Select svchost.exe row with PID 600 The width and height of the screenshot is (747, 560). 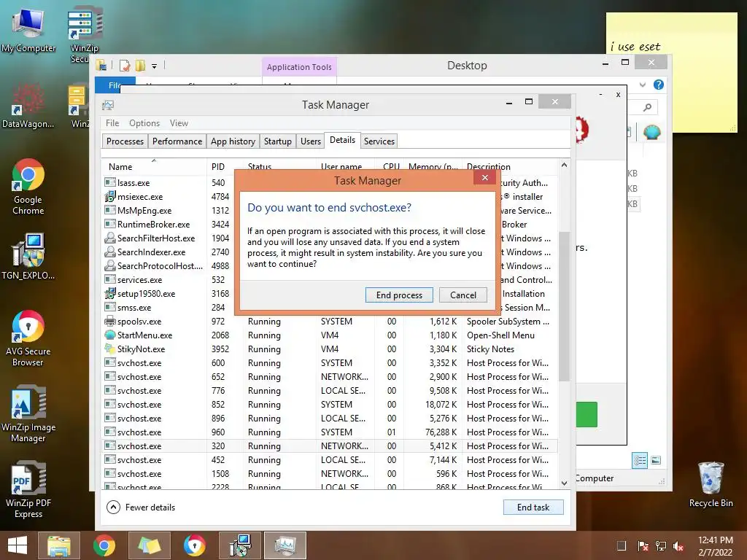coord(330,363)
